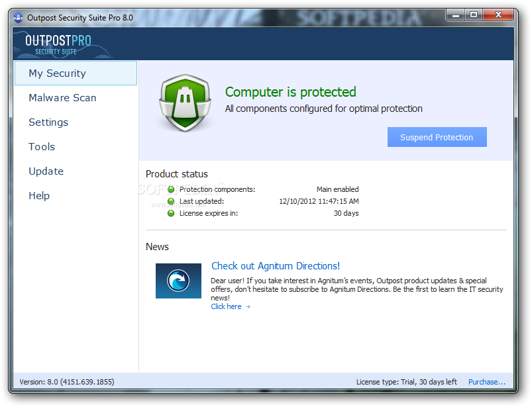Click the 30 days license value
This screenshot has height=407, width=532.
pos(346,213)
